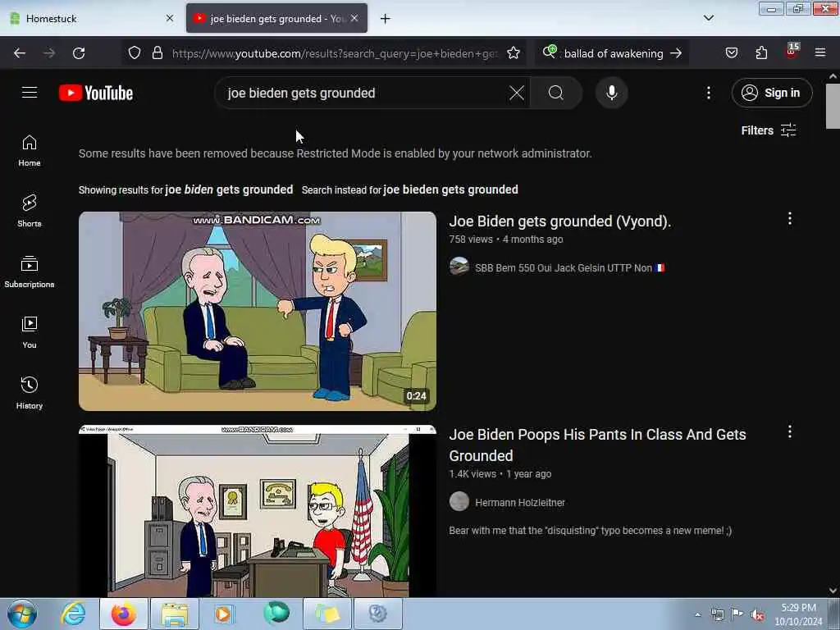Reload the page with the refresh icon
The image size is (840, 630).
pos(79,53)
